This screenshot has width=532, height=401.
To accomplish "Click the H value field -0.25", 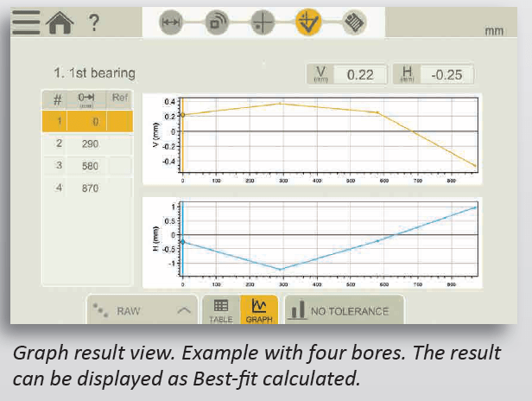I will [x=446, y=75].
